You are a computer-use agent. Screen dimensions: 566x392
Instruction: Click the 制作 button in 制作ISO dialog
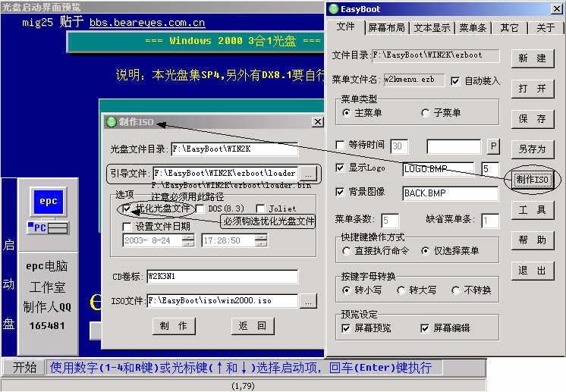tap(174, 326)
